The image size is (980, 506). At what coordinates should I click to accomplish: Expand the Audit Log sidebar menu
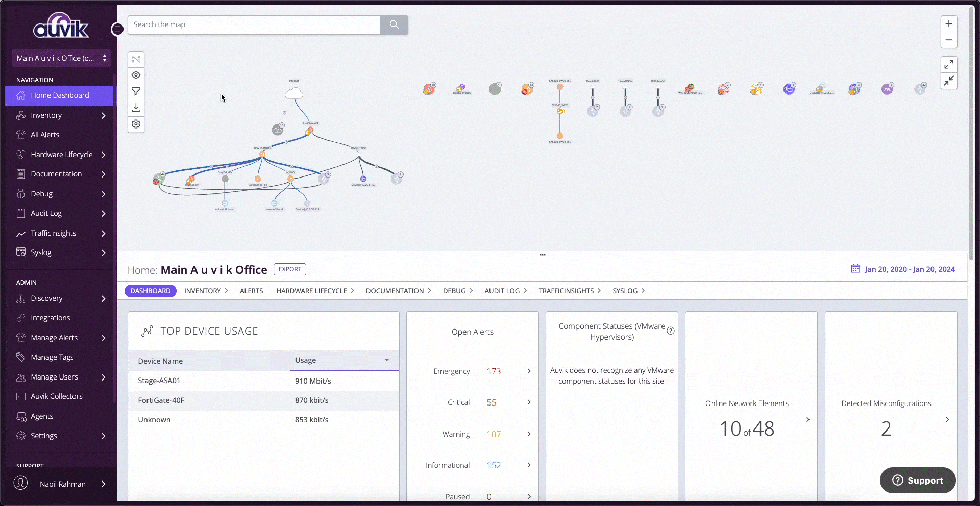coord(104,213)
